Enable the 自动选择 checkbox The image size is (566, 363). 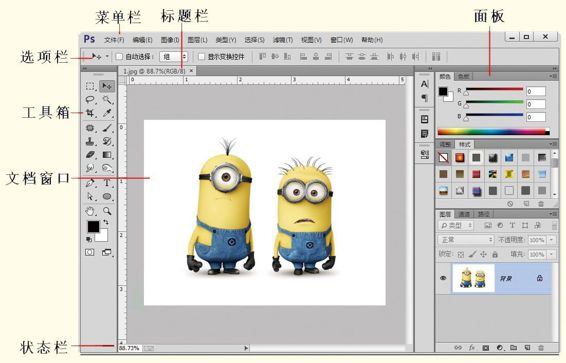(x=119, y=57)
